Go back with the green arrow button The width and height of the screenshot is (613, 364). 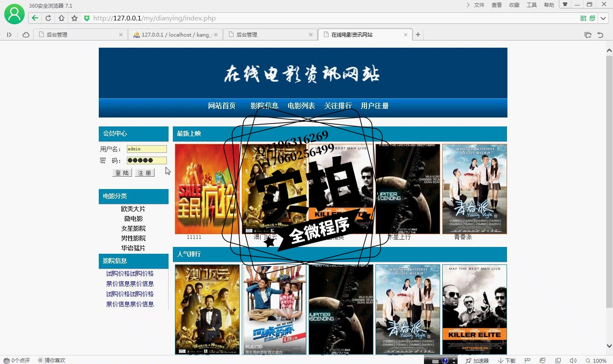pyautogui.click(x=35, y=18)
